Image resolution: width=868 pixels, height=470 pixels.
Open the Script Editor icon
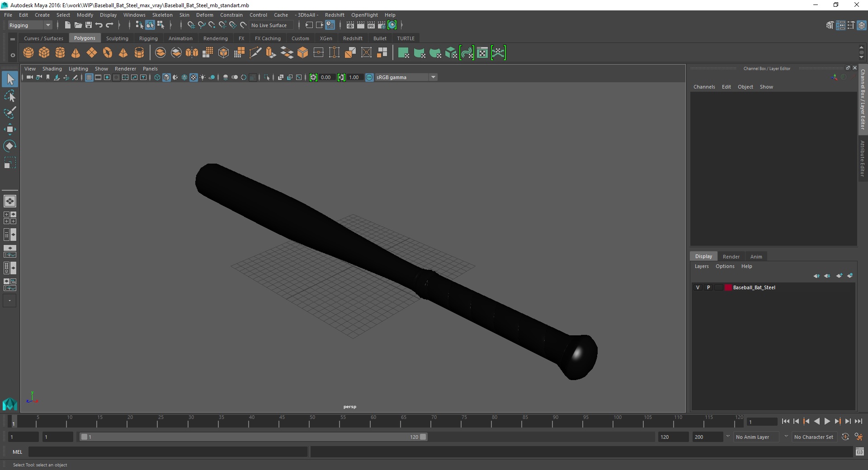point(859,451)
